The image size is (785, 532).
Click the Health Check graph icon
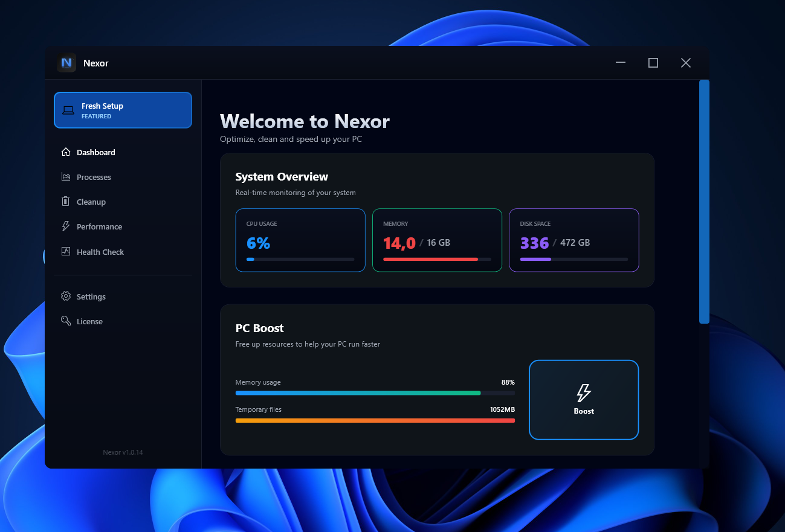tap(66, 251)
